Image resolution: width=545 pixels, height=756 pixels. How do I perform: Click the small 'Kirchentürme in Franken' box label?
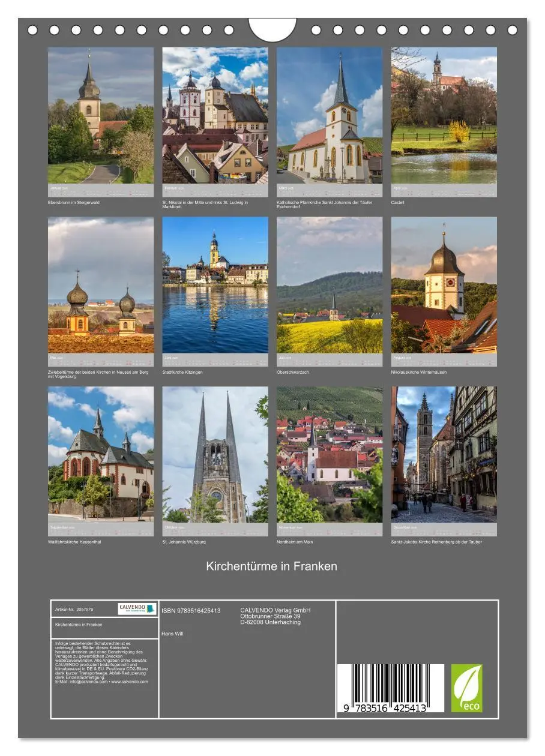tap(79, 625)
